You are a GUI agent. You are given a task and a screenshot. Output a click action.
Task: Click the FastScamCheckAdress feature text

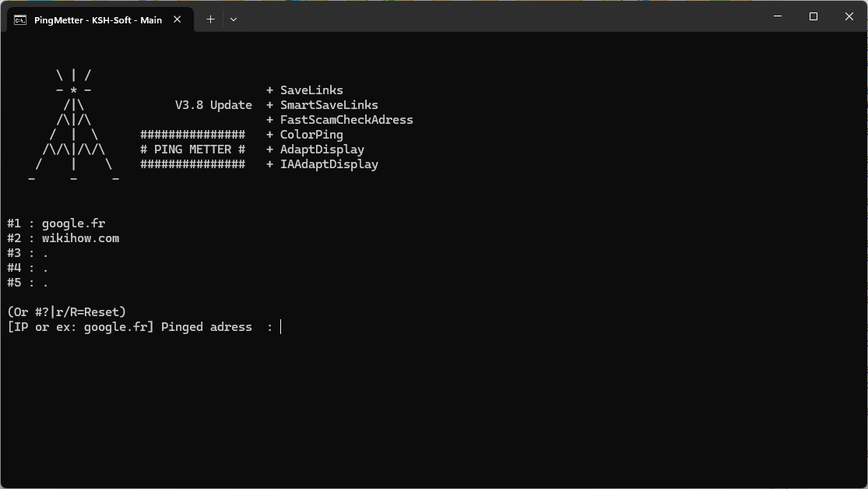(346, 120)
